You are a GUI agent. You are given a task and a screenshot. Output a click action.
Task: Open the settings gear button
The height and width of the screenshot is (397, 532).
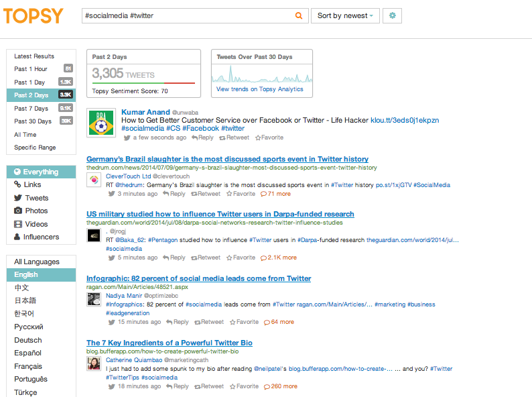tap(392, 15)
